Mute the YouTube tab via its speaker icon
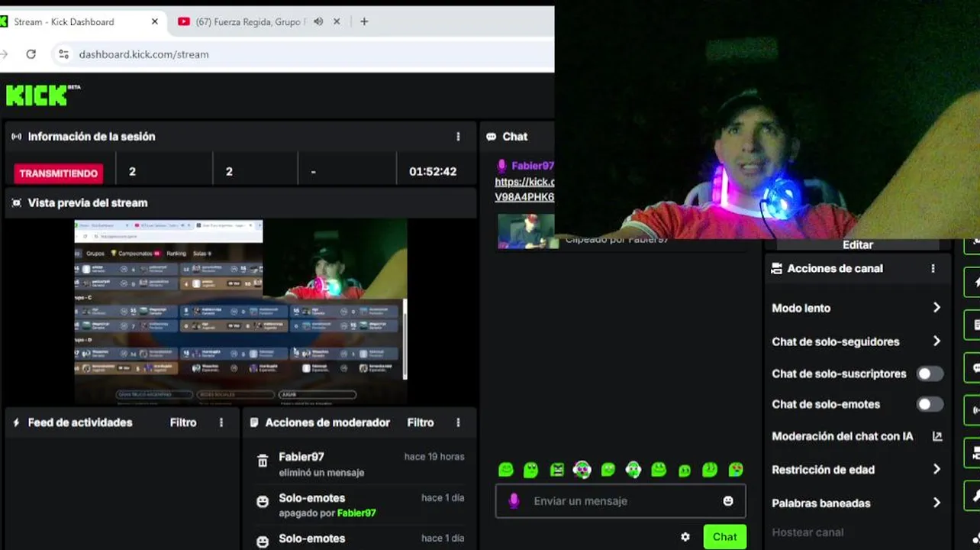 (x=318, y=21)
